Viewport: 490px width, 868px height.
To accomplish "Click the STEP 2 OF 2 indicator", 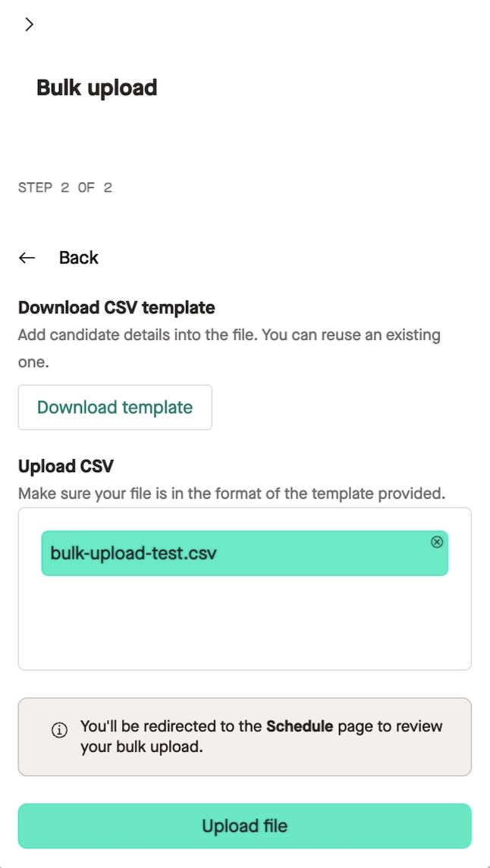I will [x=65, y=187].
